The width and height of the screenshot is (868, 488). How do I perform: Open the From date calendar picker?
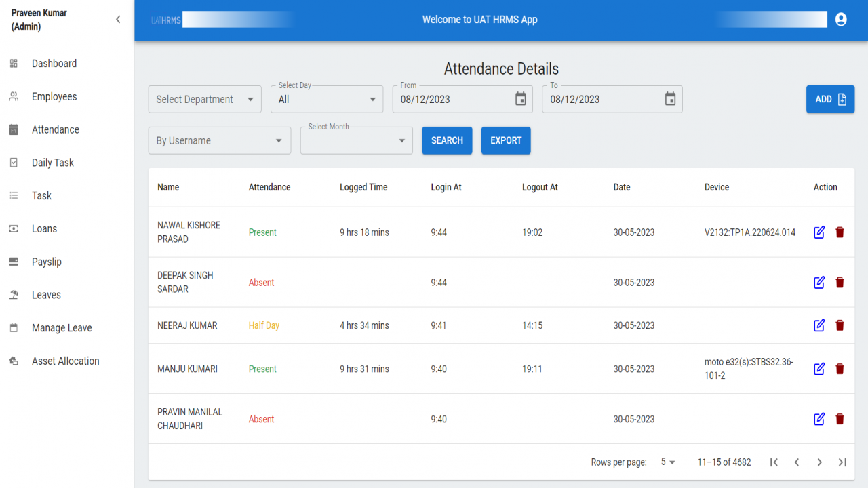pyautogui.click(x=521, y=99)
